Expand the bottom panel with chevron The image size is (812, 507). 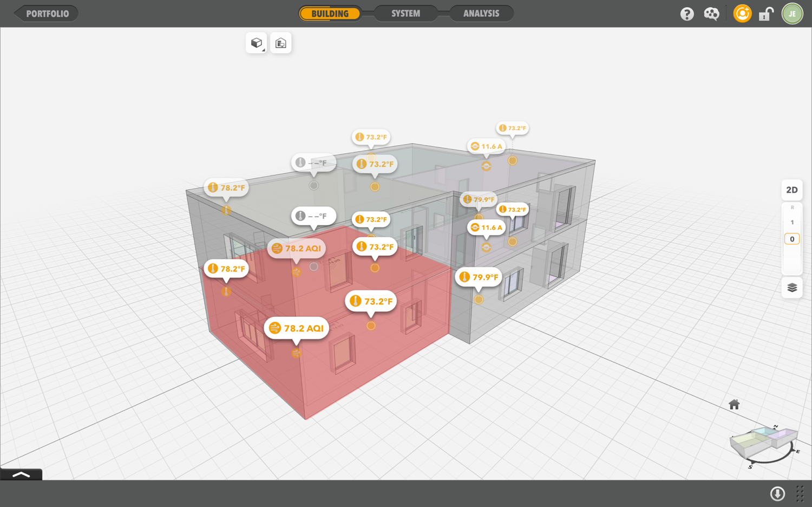click(21, 474)
